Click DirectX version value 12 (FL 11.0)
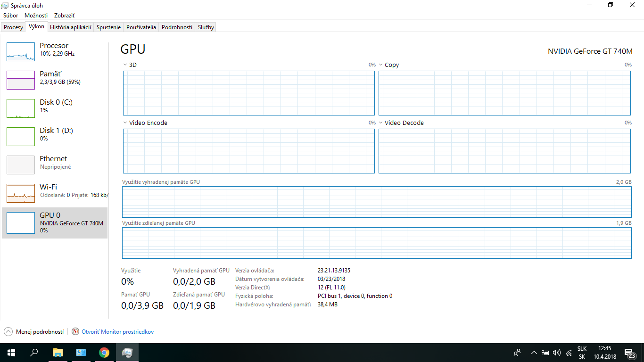 click(331, 288)
